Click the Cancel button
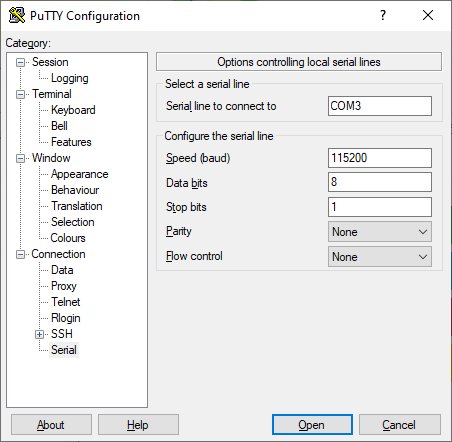452x442 pixels. [400, 425]
